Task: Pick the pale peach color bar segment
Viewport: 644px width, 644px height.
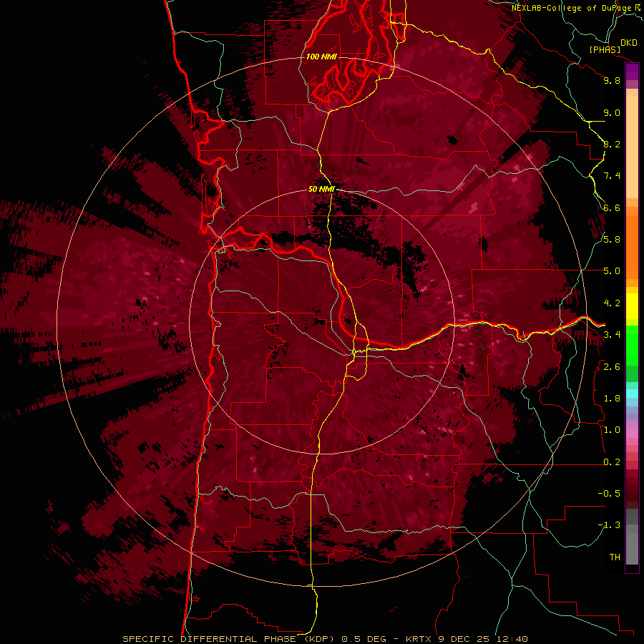Action: (632, 148)
